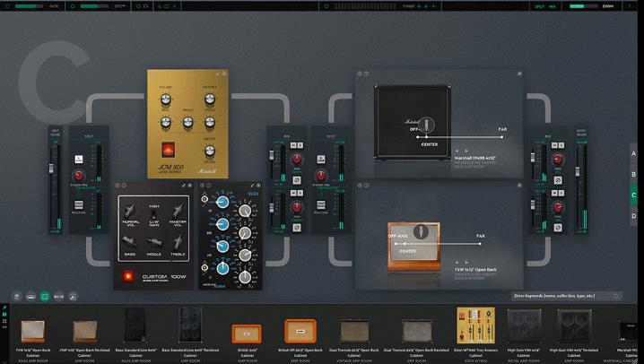644x364 pixels.
Task: Click the first browser category icon at left
Action: coord(17,296)
